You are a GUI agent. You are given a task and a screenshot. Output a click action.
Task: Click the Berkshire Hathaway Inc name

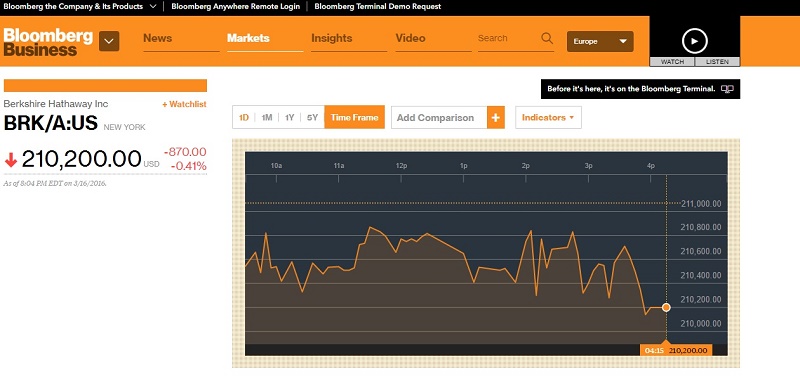(56, 104)
